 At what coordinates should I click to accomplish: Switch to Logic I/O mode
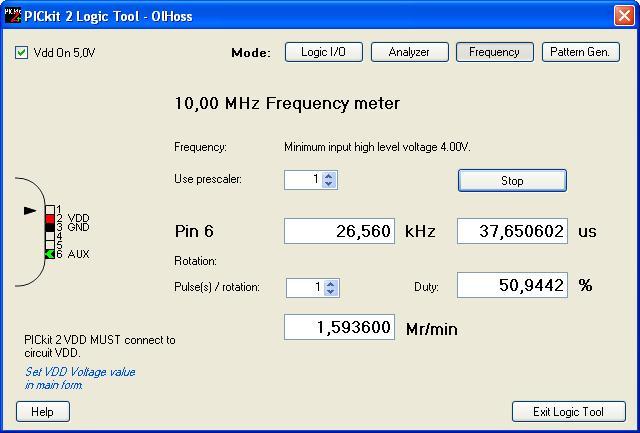click(324, 52)
